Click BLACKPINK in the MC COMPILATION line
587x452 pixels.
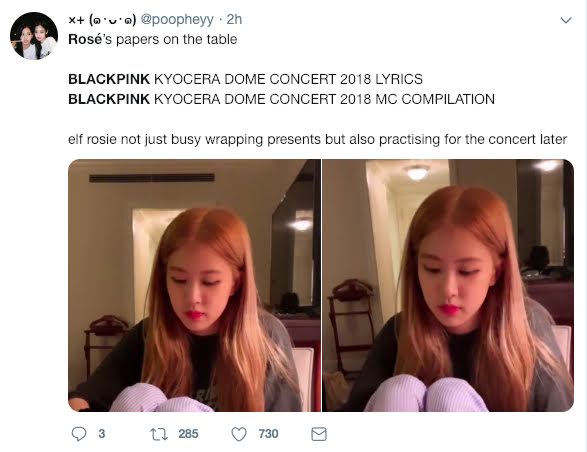(x=109, y=99)
